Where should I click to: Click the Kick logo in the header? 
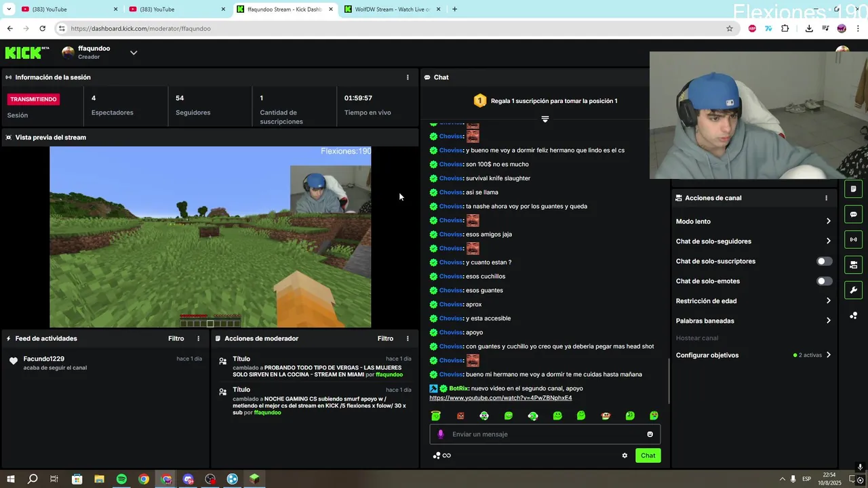coord(27,53)
